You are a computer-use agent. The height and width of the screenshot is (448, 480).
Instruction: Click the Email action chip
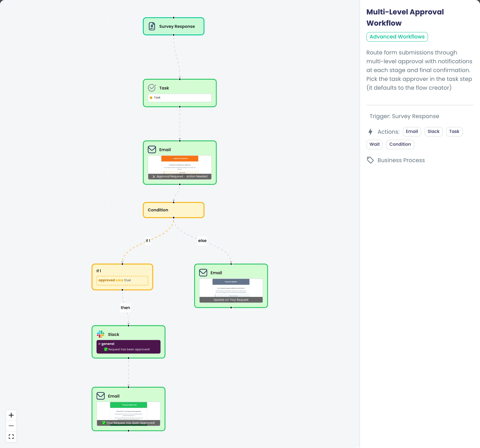412,132
